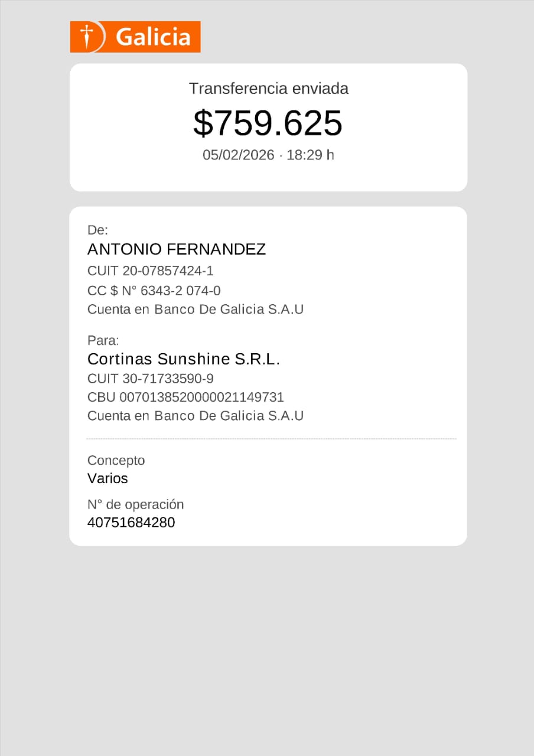Click the time 18:29 h
The height and width of the screenshot is (756, 534).
click(x=310, y=155)
